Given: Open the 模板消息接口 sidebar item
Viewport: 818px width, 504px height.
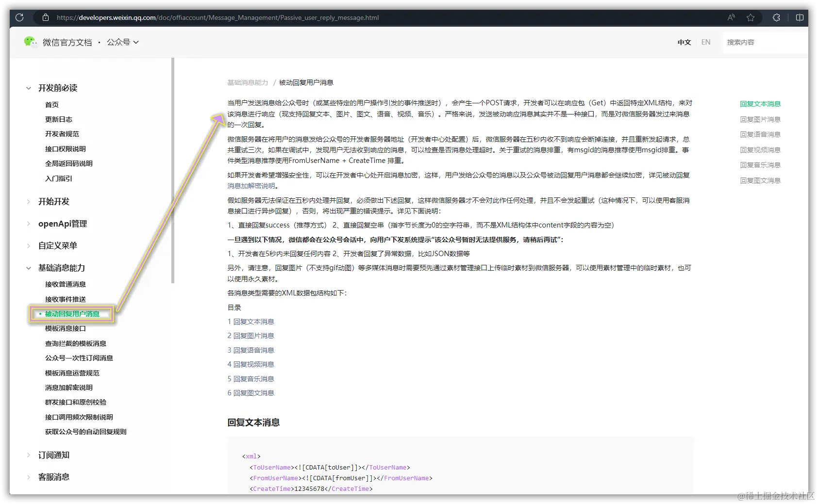Looking at the screenshot, I should pos(66,328).
